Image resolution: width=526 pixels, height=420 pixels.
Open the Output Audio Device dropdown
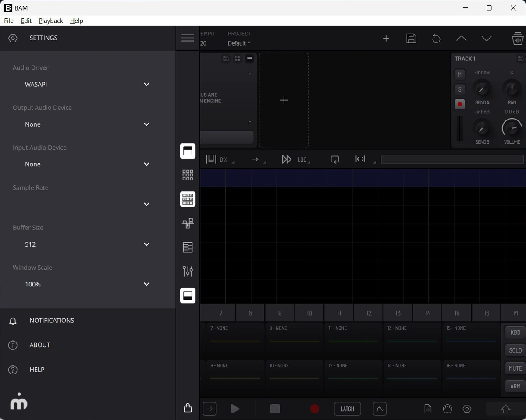88,124
